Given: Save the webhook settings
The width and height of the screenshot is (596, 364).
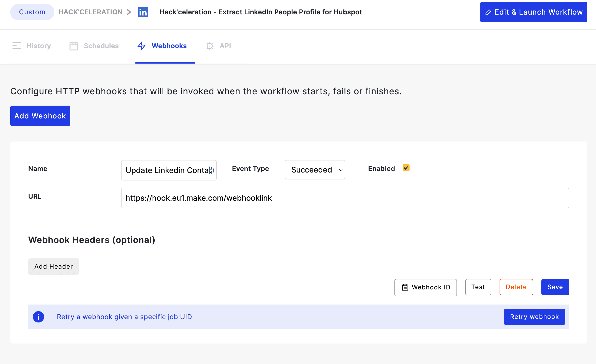Looking at the screenshot, I should click(x=555, y=287).
